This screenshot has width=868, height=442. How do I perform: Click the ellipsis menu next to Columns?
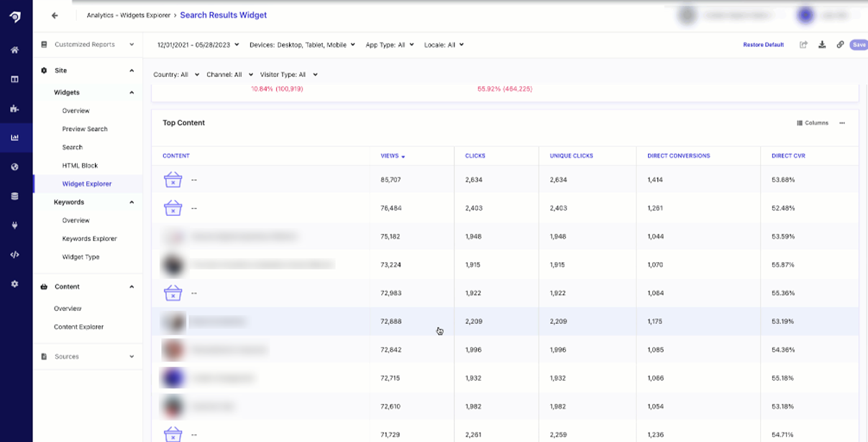tap(843, 122)
